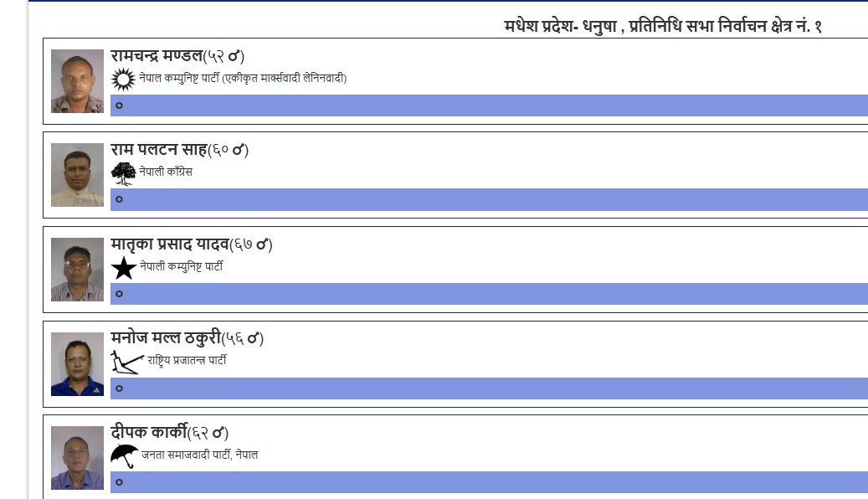Open Ramchandra Mandal's candidate photo

(x=77, y=80)
